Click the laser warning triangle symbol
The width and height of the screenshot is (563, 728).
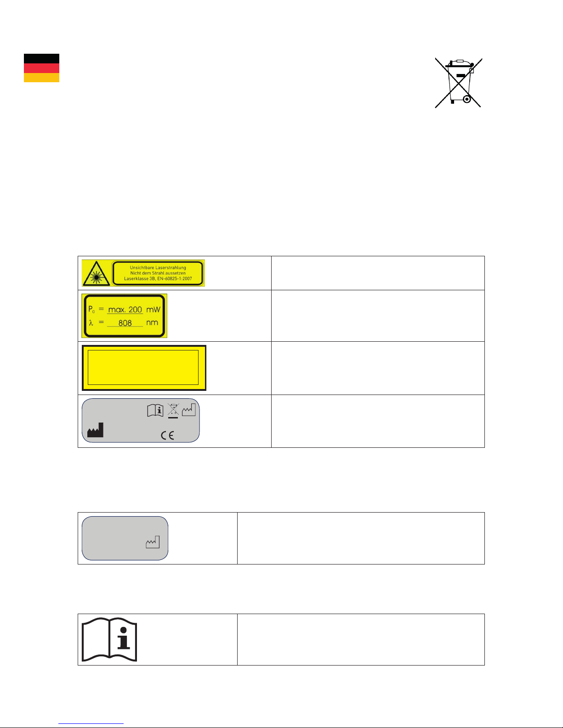(x=96, y=273)
